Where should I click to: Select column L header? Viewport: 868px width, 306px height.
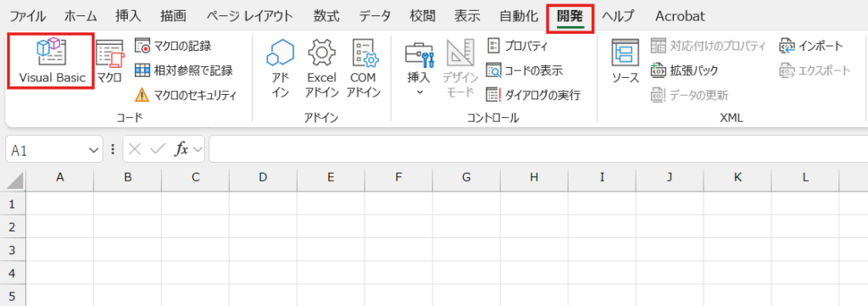pos(805,178)
